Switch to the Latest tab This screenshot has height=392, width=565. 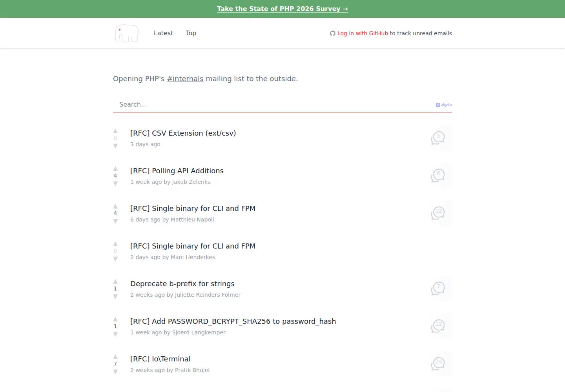pyautogui.click(x=163, y=33)
